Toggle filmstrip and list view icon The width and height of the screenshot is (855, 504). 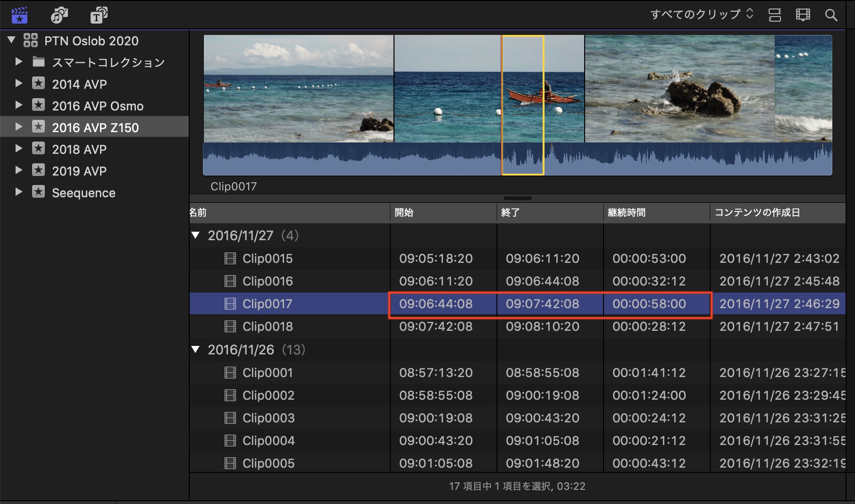tap(803, 15)
